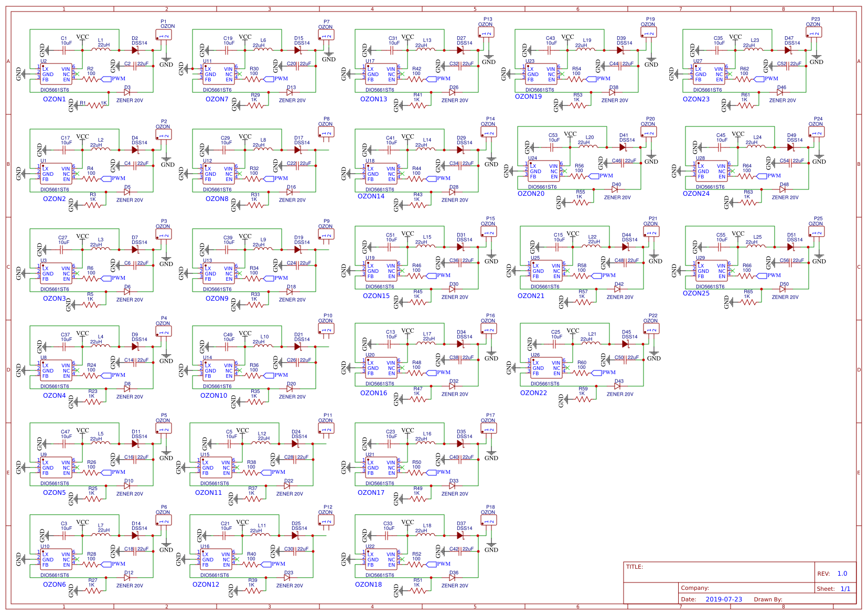Select the U11 chip in OZON7

[219, 74]
